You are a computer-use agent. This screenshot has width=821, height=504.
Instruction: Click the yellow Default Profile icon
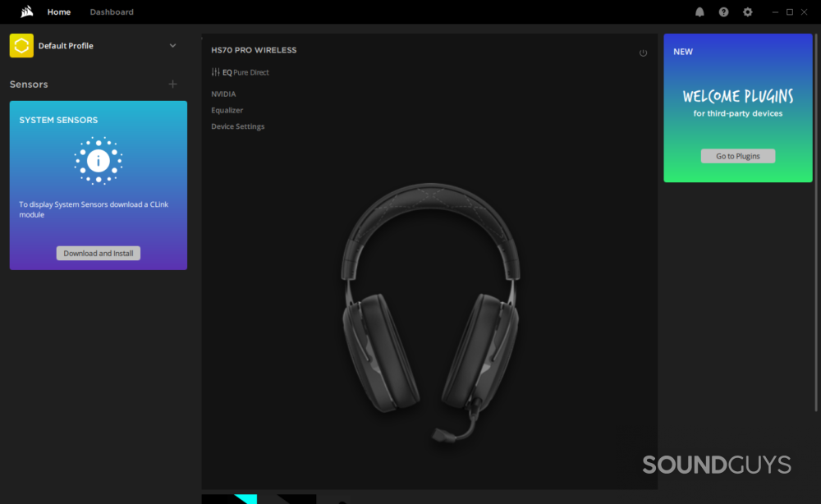point(21,45)
